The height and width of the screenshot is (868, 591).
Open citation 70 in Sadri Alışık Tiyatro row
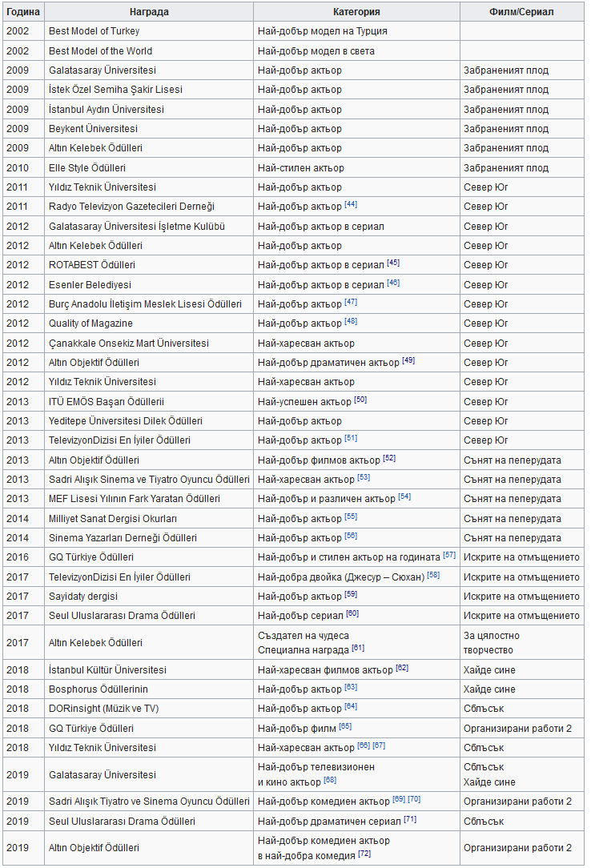point(415,799)
